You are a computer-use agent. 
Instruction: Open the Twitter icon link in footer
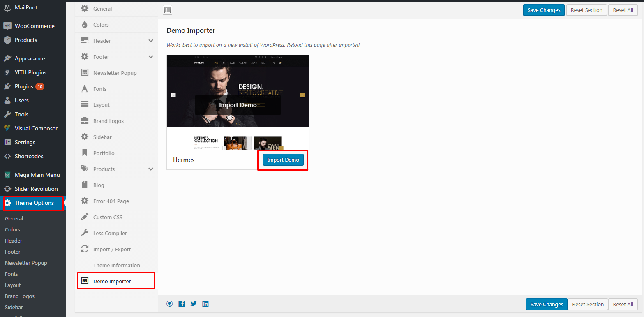[x=194, y=304]
